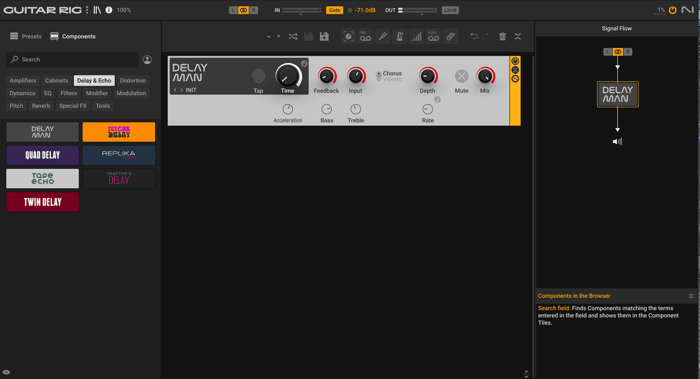Screen dimensions: 700x379
Task: Open the header library browser icon
Action: pyautogui.click(x=97, y=10)
